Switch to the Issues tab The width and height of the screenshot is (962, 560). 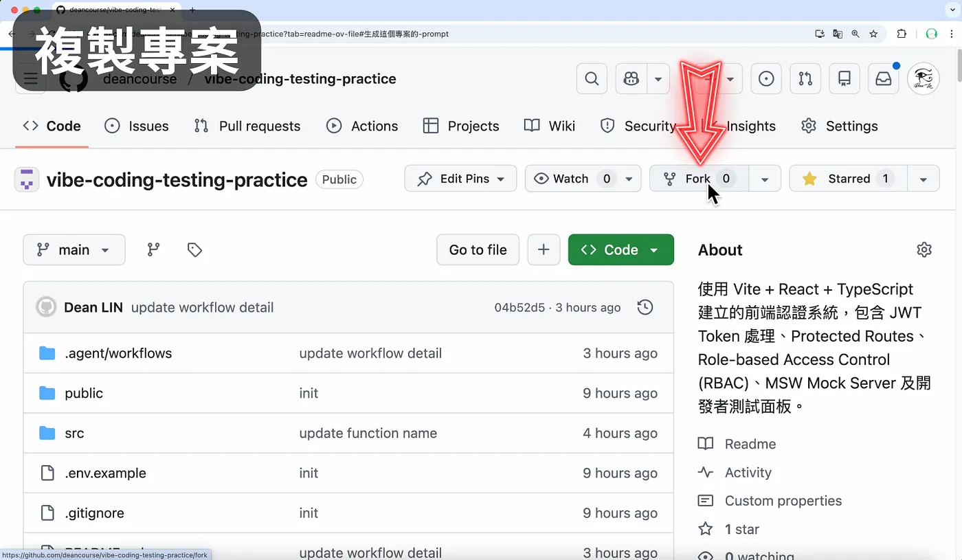coord(136,126)
